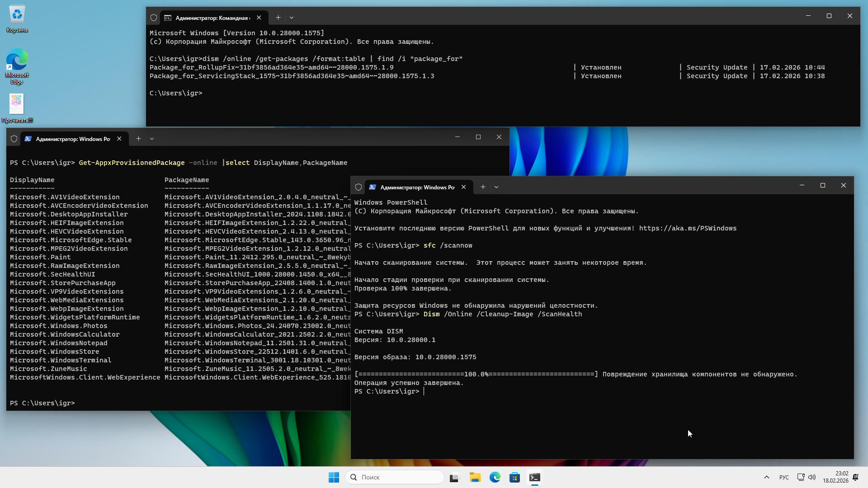
Task: Open profile dropdown in sfc PowerShell window
Action: tap(496, 187)
